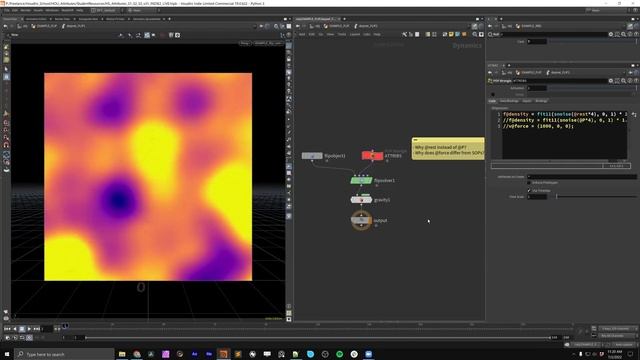Click the current frame number field

point(47,329)
